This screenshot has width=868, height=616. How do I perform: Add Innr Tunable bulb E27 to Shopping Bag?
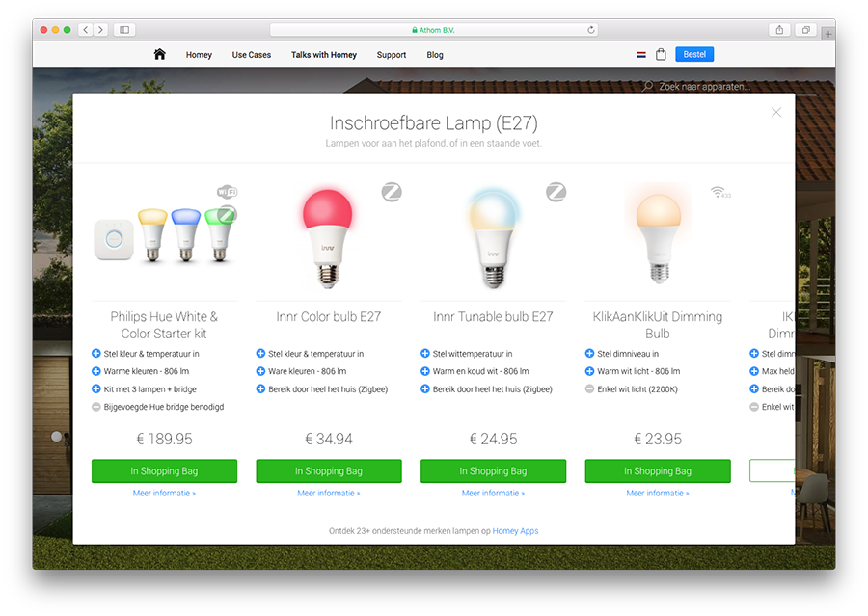[493, 471]
